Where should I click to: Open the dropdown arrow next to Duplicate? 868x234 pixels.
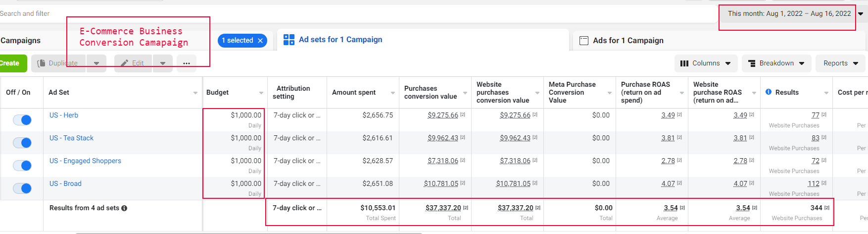click(96, 63)
